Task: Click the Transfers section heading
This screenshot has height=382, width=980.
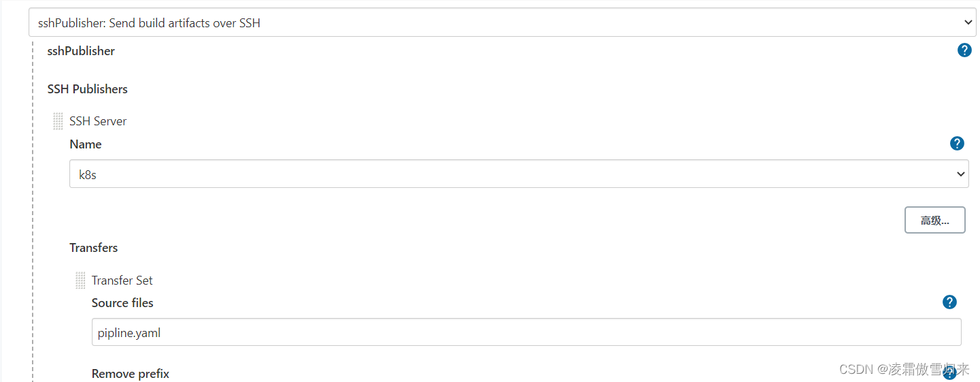Action: 93,248
